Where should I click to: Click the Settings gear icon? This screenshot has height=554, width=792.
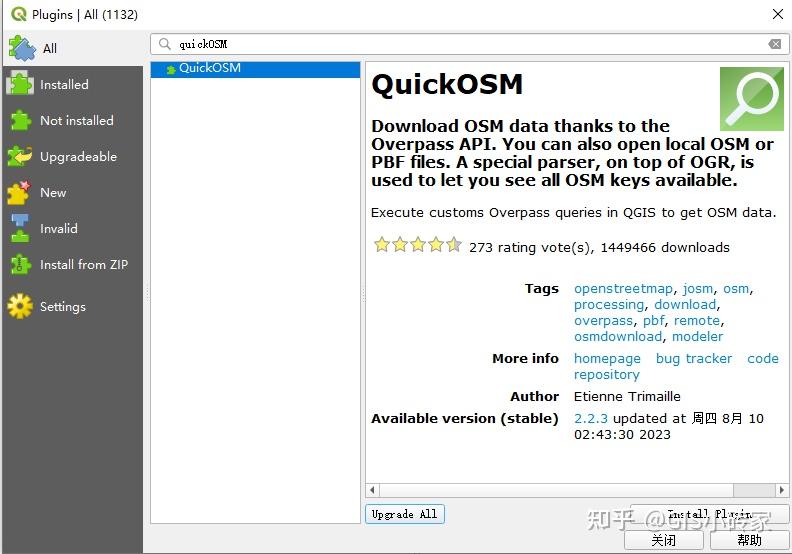(20, 307)
